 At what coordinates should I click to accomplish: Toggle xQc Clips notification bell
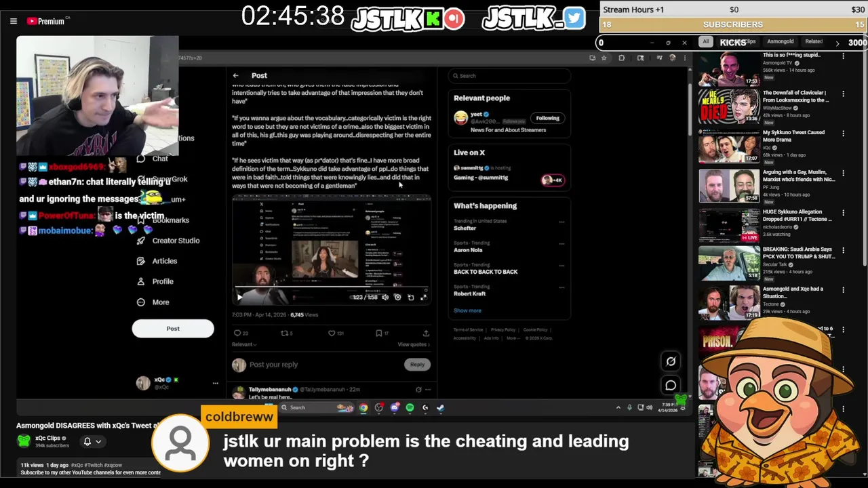click(87, 442)
